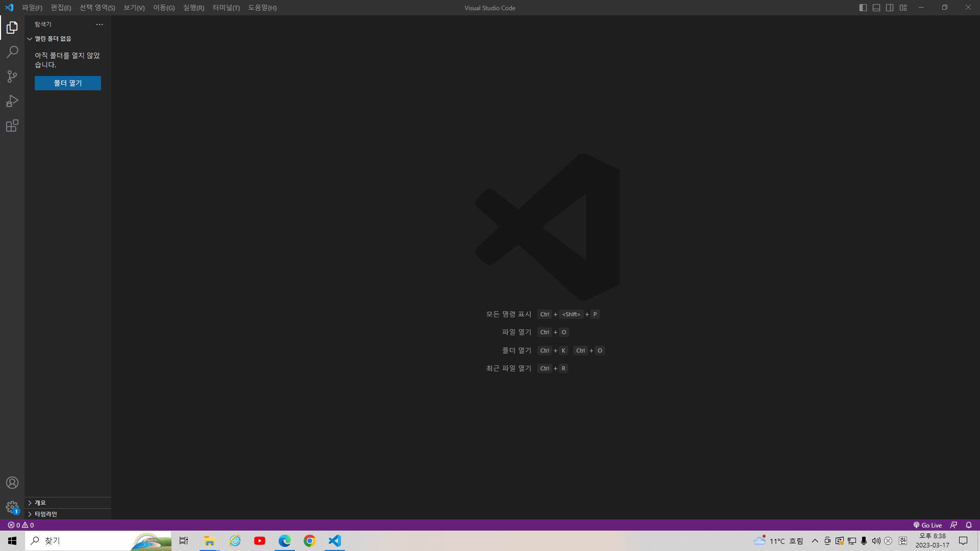
Task: Open the 터미널(T) menu
Action: point(226,8)
